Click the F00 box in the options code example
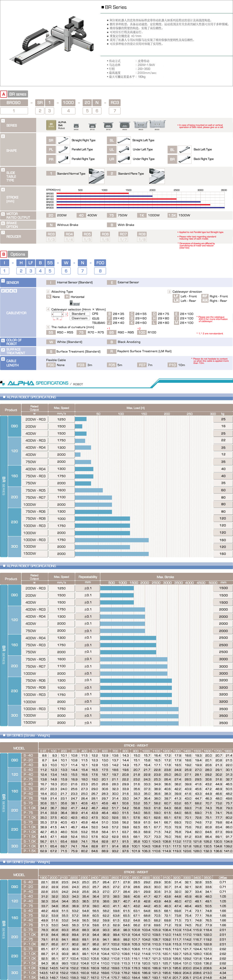Viewport: 233px width, 980px height. click(x=100, y=262)
